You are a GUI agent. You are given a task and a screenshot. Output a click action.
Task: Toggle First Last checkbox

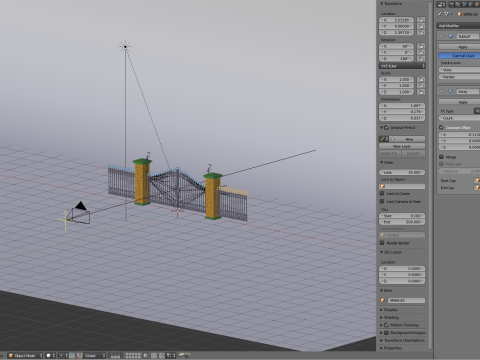click(442, 164)
